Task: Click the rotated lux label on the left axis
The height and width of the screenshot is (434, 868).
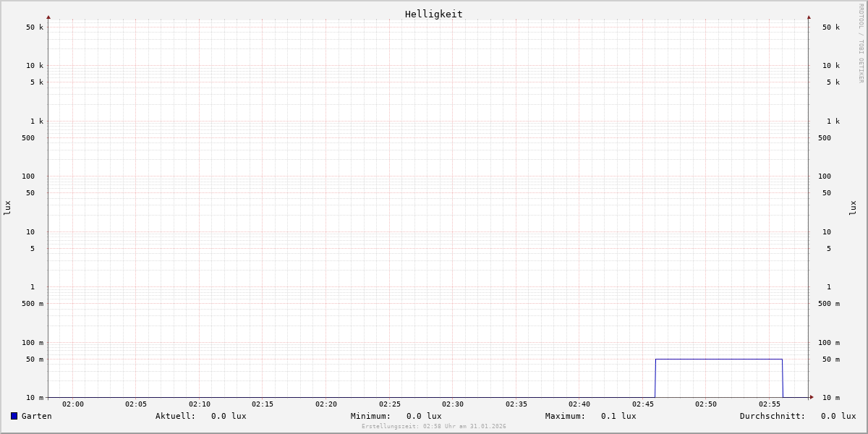Action: click(7, 208)
